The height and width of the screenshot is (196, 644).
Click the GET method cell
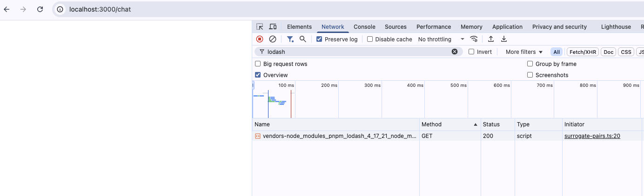450,136
